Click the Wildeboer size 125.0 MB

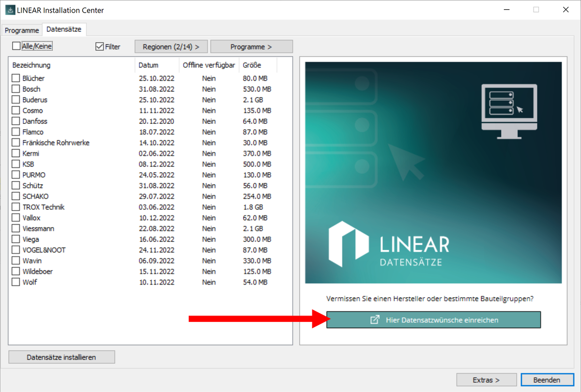257,271
